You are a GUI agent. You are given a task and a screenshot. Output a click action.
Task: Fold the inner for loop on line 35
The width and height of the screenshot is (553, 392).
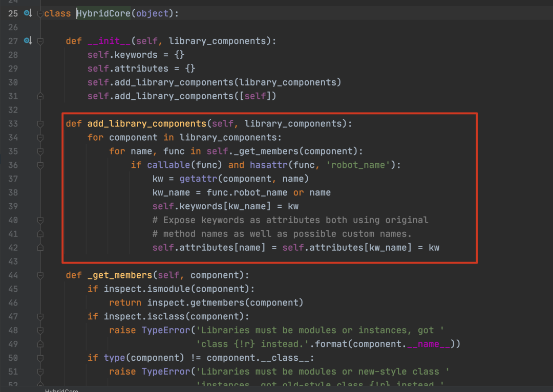pos(40,151)
